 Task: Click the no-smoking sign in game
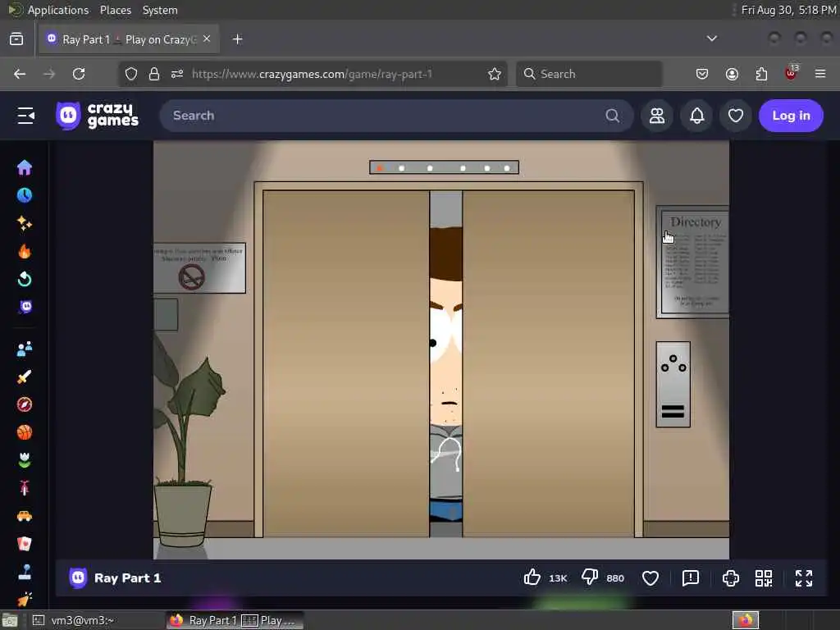[200, 268]
